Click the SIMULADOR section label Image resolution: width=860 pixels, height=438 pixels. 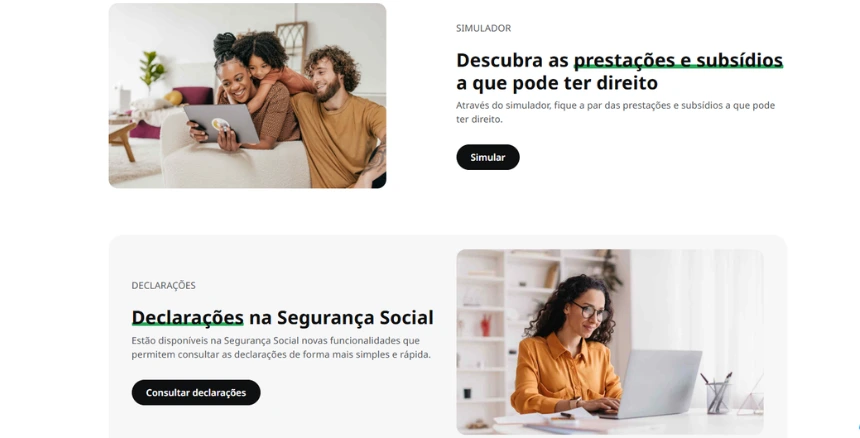(x=483, y=29)
